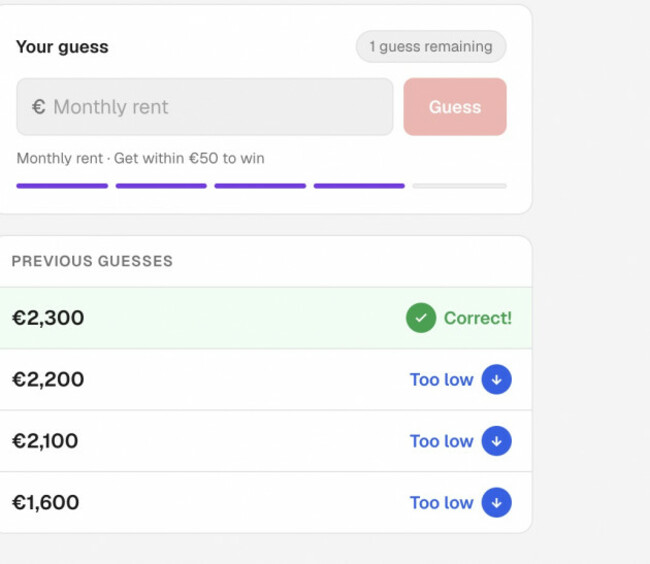650x564 pixels.
Task: Select the second purple progress segment
Action: pyautogui.click(x=161, y=186)
